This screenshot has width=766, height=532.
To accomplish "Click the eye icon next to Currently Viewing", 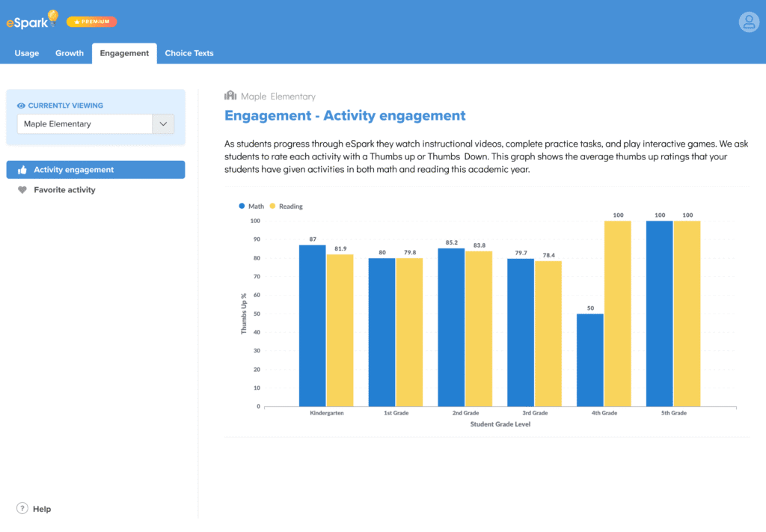I will pyautogui.click(x=21, y=106).
